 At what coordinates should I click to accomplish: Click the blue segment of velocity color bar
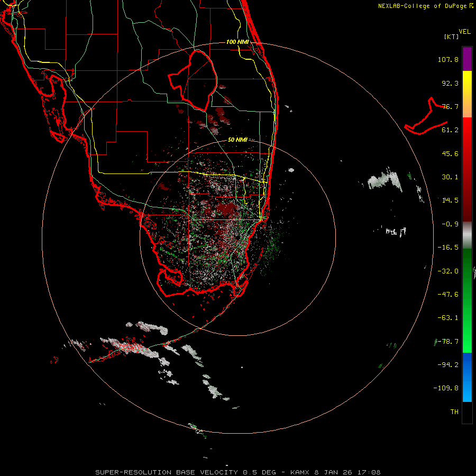(x=467, y=377)
